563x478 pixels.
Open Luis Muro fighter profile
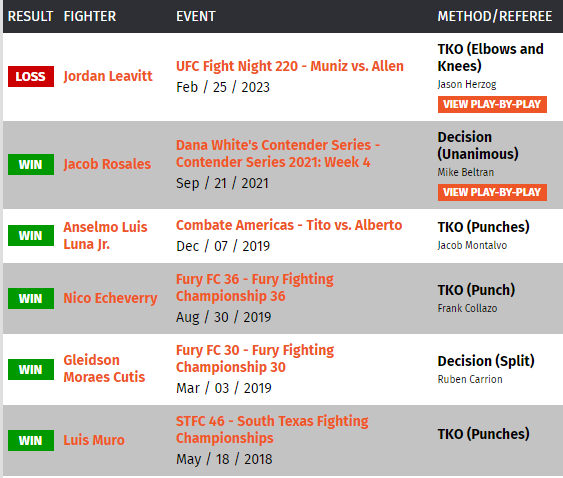94,440
